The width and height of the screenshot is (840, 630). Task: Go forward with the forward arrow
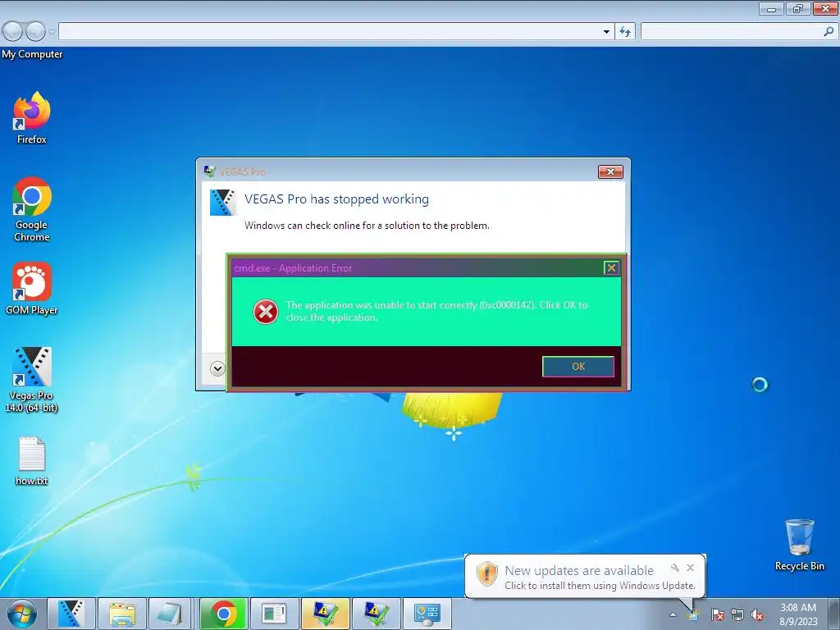[35, 32]
